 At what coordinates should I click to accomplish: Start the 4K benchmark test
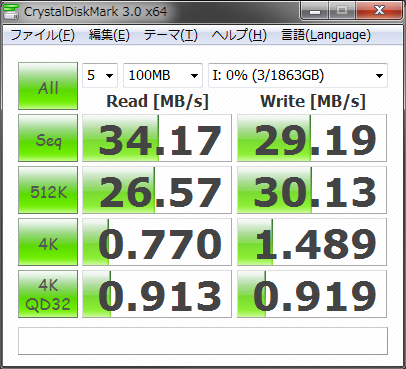click(48, 242)
